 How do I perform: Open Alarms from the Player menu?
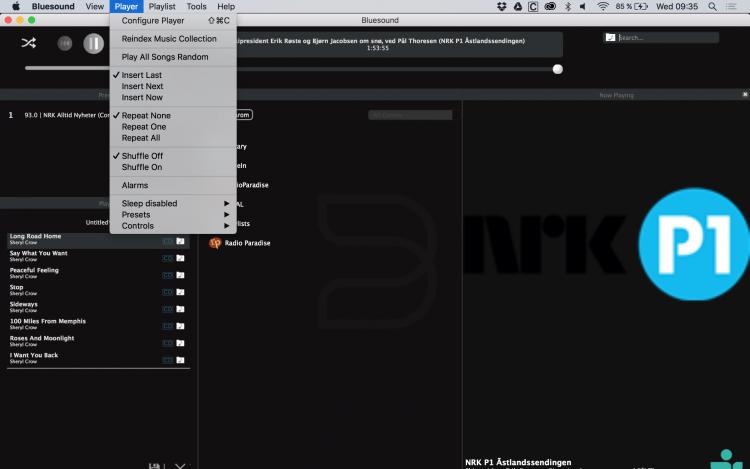[x=173, y=185]
